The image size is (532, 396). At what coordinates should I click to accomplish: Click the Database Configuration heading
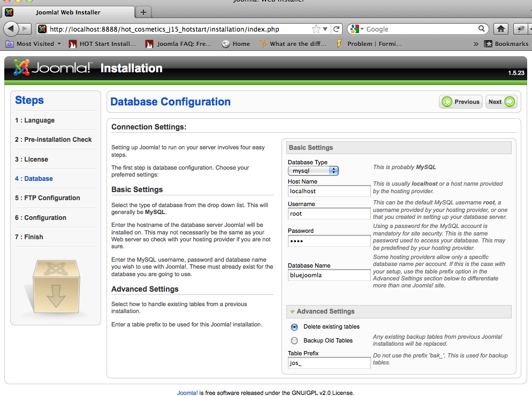pyautogui.click(x=170, y=102)
